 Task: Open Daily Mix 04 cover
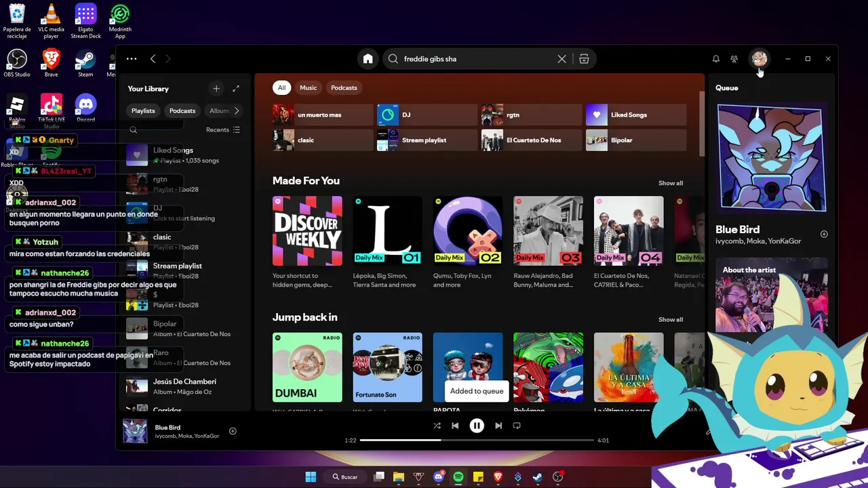pyautogui.click(x=629, y=231)
